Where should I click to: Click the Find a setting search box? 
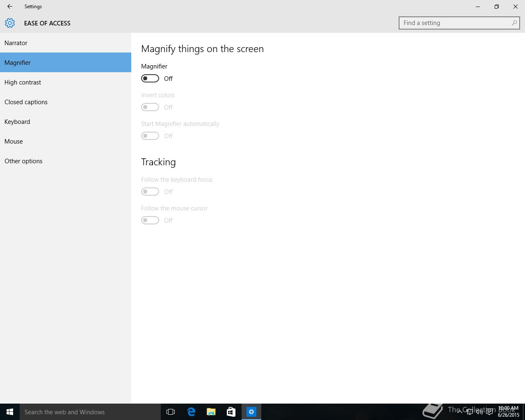[x=459, y=23]
